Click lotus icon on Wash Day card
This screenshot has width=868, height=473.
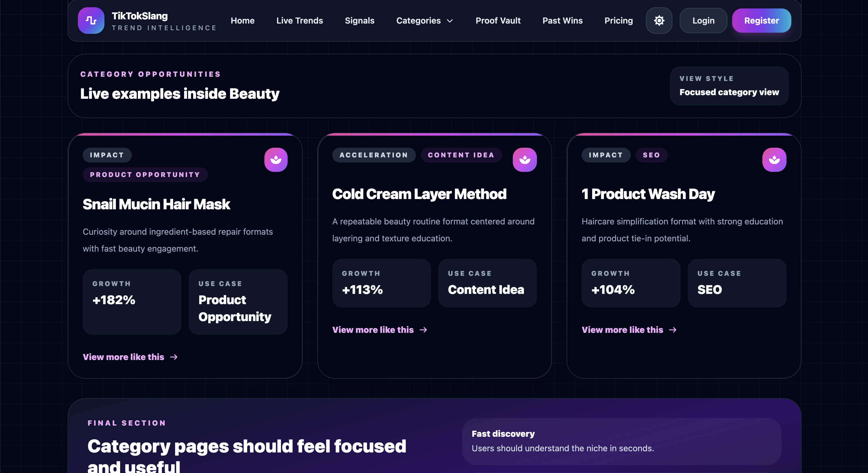click(774, 160)
